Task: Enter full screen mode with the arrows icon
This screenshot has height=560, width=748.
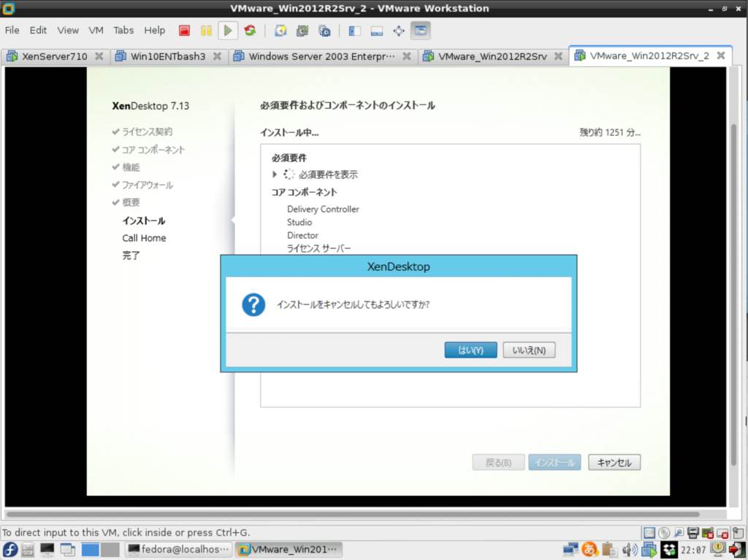Action: 398,31
